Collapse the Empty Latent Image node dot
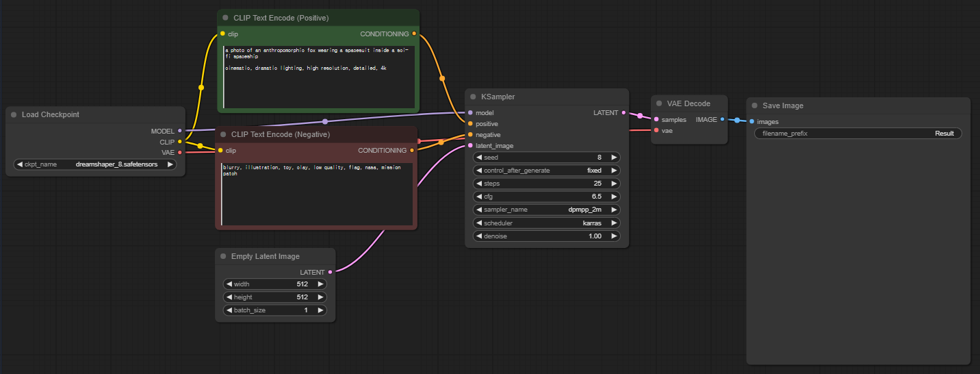Viewport: 980px width, 374px height. point(223,256)
